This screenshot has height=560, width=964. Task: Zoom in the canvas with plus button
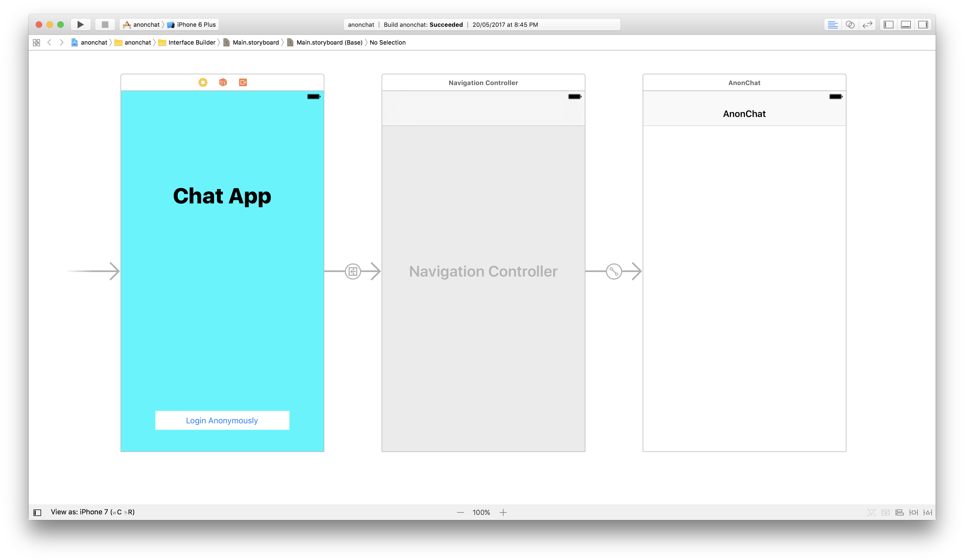503,512
